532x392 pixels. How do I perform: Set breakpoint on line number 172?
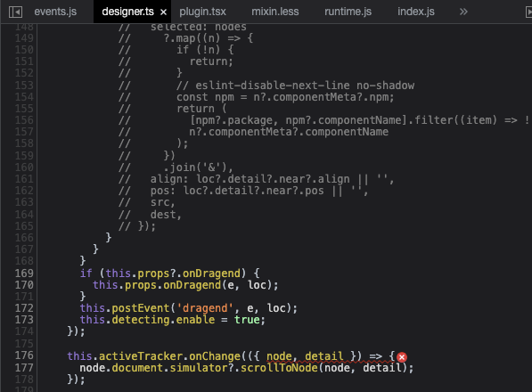click(x=24, y=308)
